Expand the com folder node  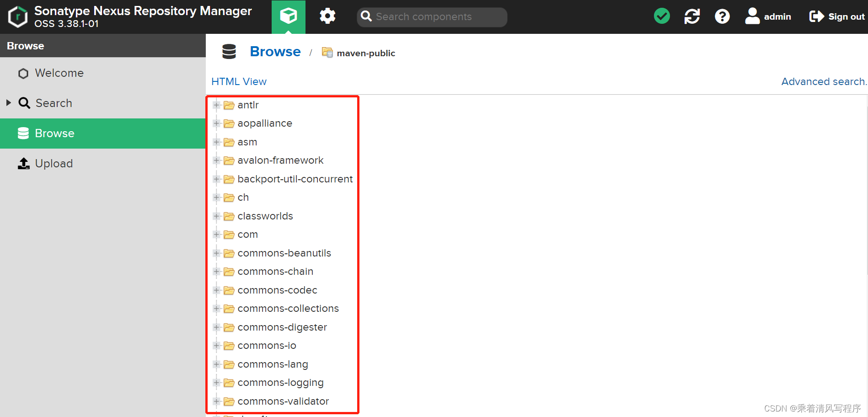217,235
